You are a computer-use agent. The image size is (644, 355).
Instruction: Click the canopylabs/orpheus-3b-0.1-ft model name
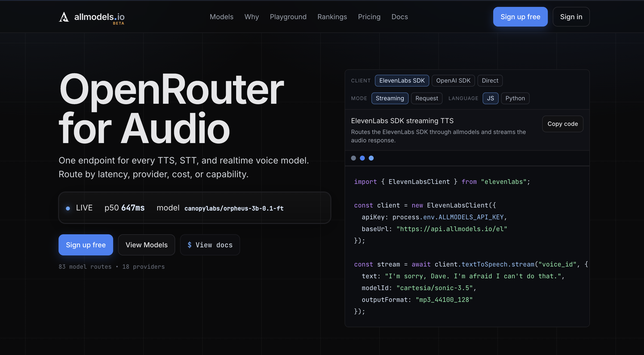pyautogui.click(x=234, y=208)
